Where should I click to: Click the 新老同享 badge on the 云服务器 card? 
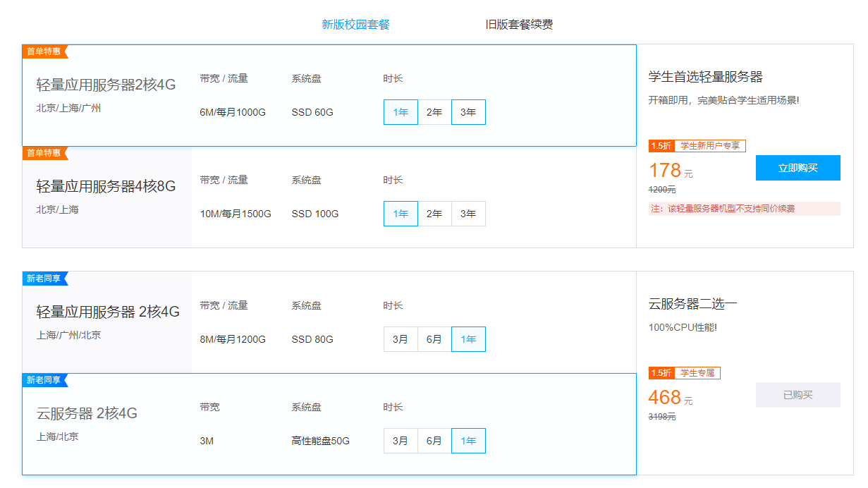[x=44, y=380]
